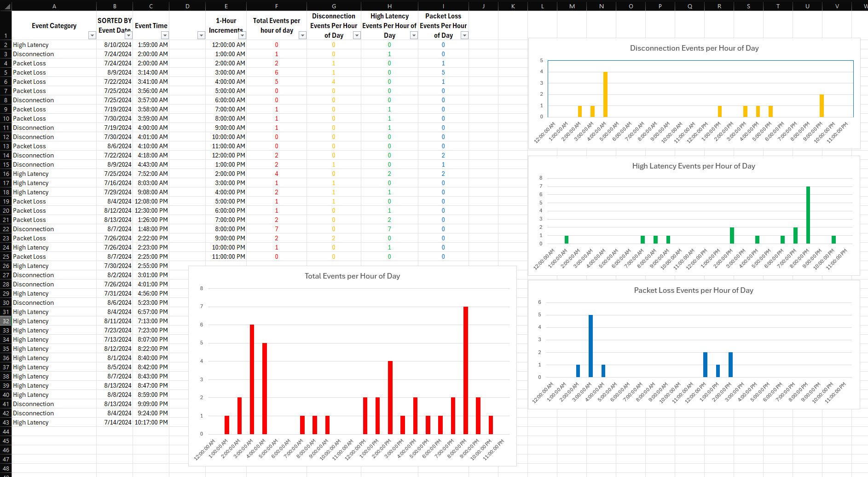Select row 32 header
This screenshot has height=477, width=868.
6,321
